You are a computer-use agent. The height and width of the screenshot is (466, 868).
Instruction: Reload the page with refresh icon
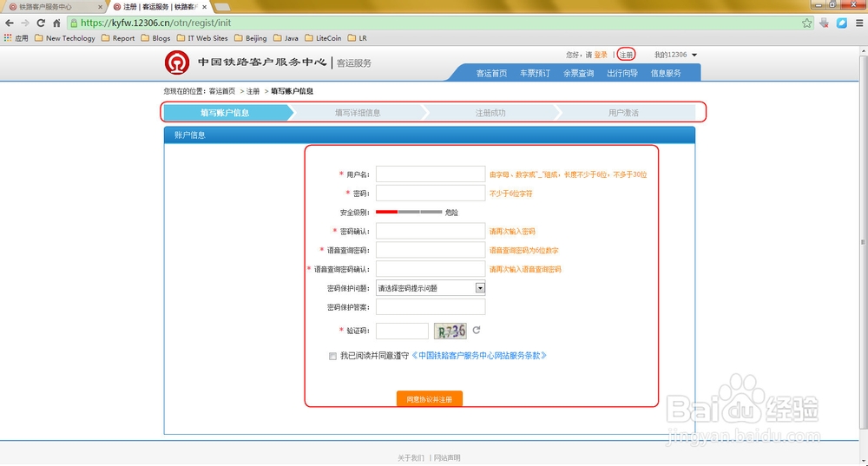[41, 23]
